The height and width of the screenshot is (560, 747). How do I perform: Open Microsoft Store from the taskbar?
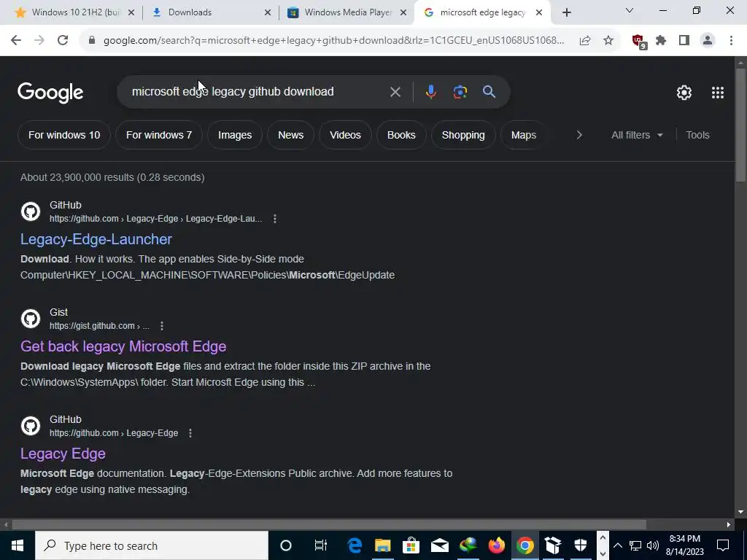pyautogui.click(x=411, y=545)
